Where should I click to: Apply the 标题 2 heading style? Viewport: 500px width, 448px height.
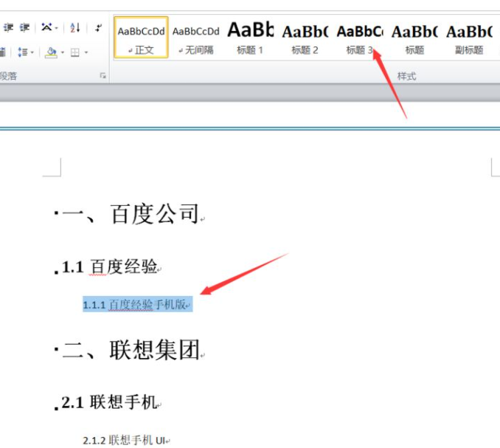pos(305,38)
